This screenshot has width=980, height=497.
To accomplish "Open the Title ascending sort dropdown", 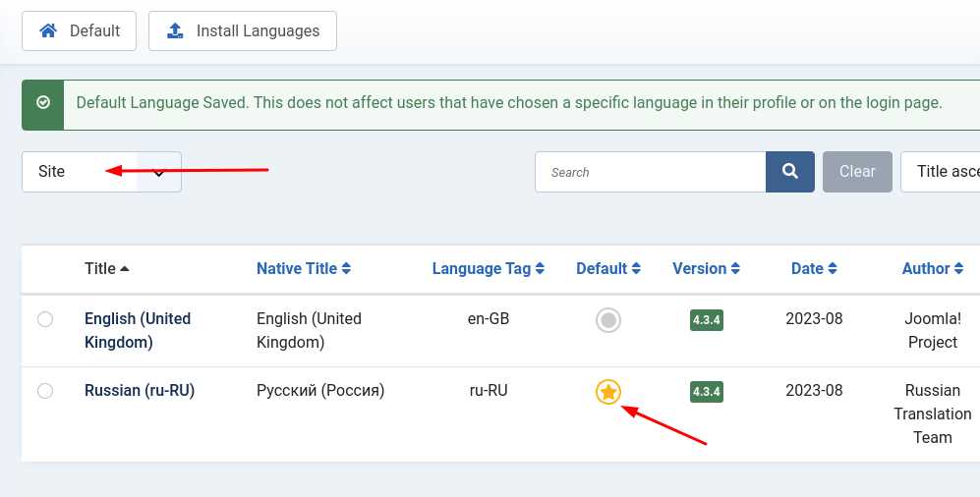I will pyautogui.click(x=940, y=172).
